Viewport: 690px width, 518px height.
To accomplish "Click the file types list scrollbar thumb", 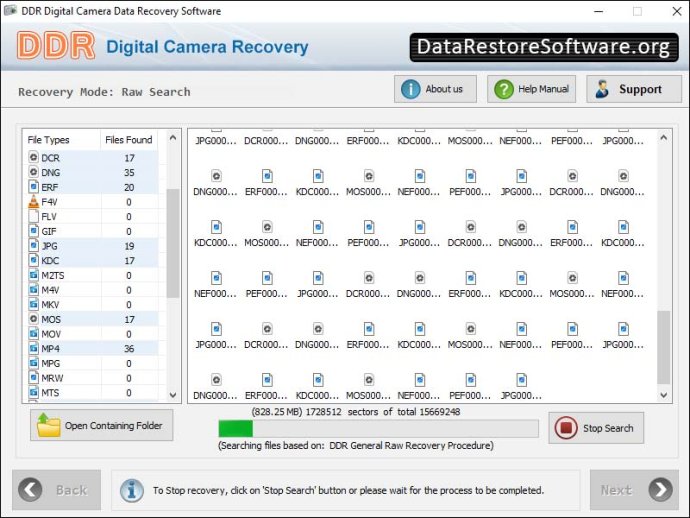I will pyautogui.click(x=173, y=243).
